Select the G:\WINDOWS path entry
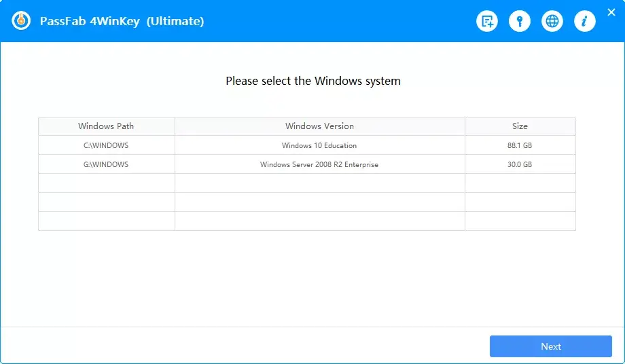 (x=106, y=164)
